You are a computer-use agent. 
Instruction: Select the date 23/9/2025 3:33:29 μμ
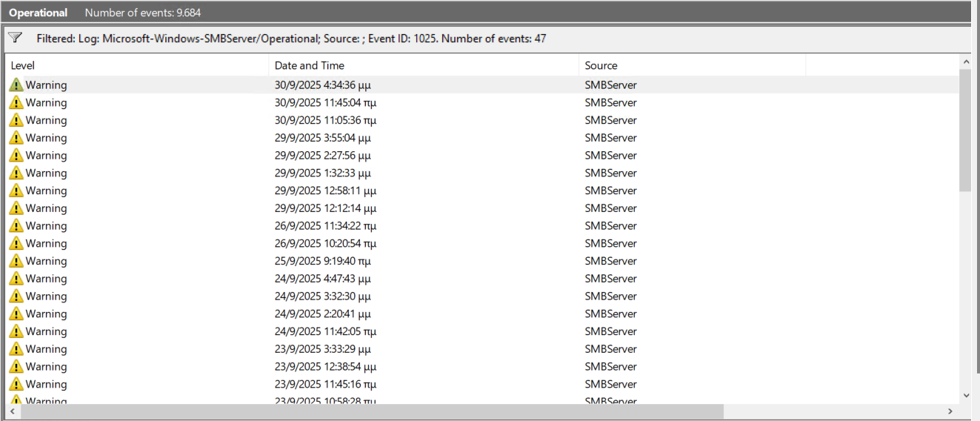[323, 349]
